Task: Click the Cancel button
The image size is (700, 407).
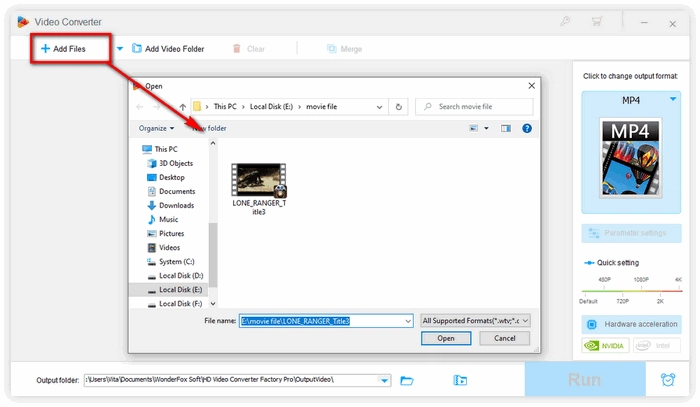Action: coord(504,338)
